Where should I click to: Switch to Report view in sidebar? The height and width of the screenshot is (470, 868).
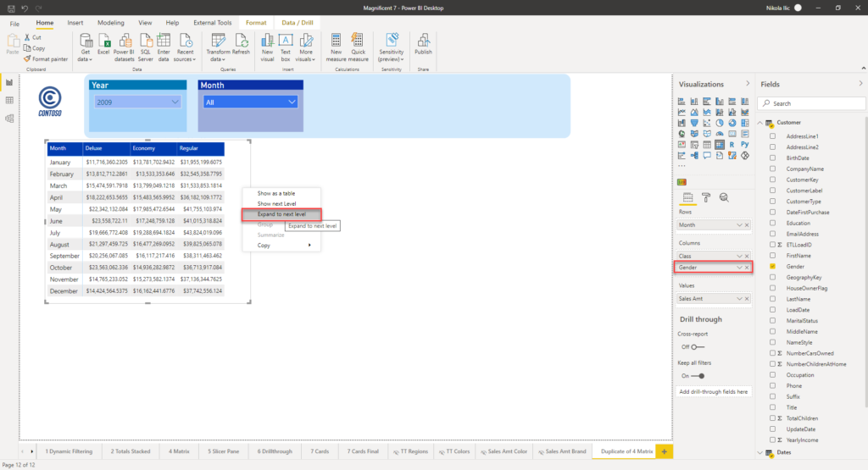coord(9,82)
